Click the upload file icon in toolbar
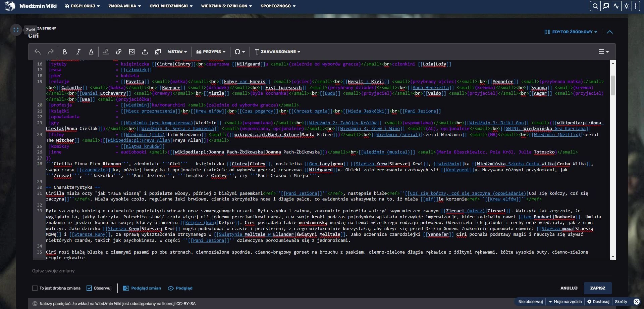 point(145,52)
